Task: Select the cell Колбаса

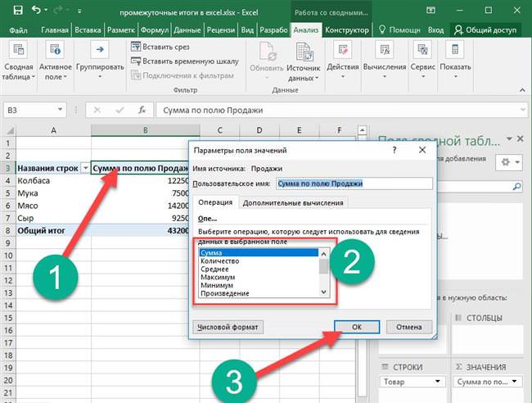Action: (x=53, y=181)
